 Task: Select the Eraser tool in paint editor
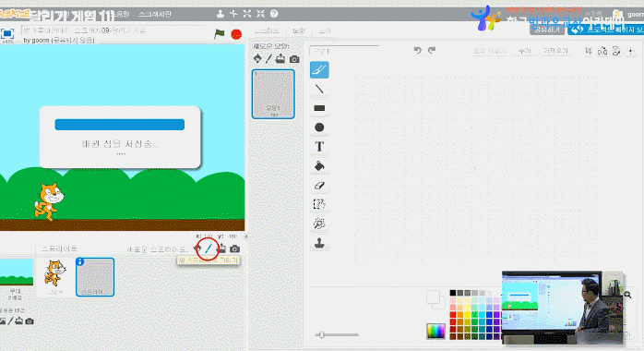[319, 186]
